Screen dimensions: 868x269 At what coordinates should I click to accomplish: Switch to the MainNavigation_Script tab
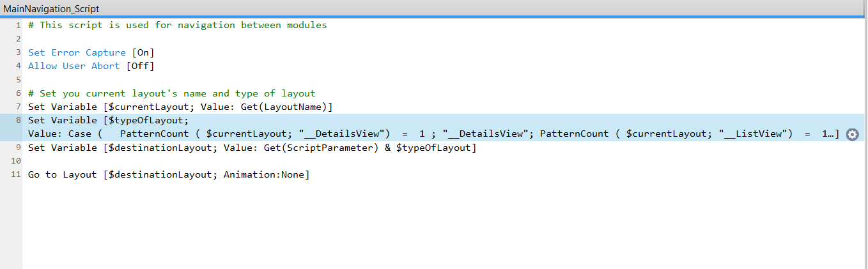(51, 9)
